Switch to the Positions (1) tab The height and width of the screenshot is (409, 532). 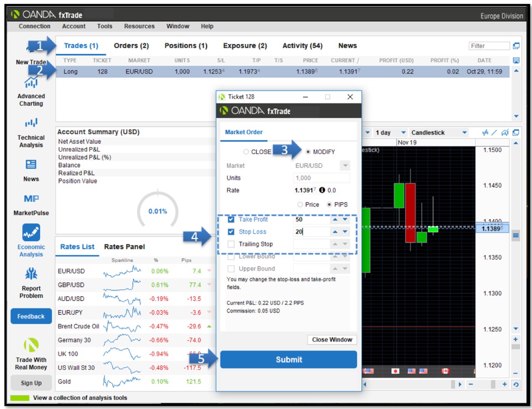(x=186, y=46)
